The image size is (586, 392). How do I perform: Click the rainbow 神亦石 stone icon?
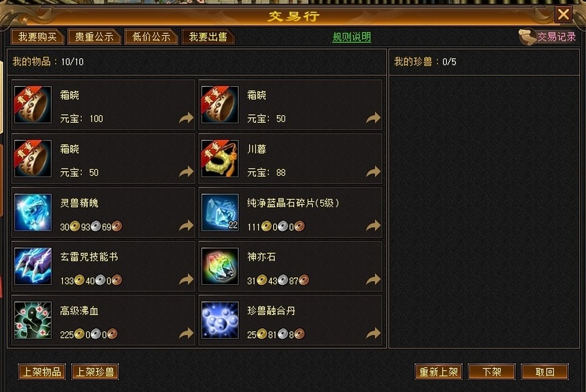220,266
